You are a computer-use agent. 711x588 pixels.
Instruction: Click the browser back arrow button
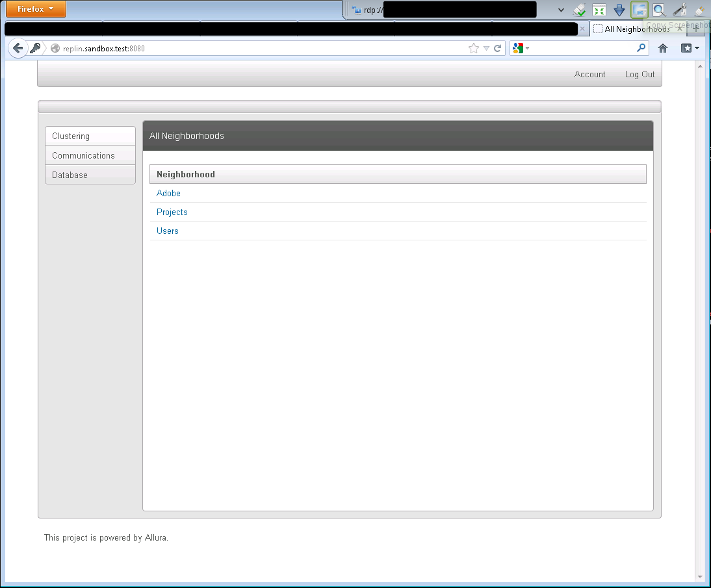click(18, 48)
